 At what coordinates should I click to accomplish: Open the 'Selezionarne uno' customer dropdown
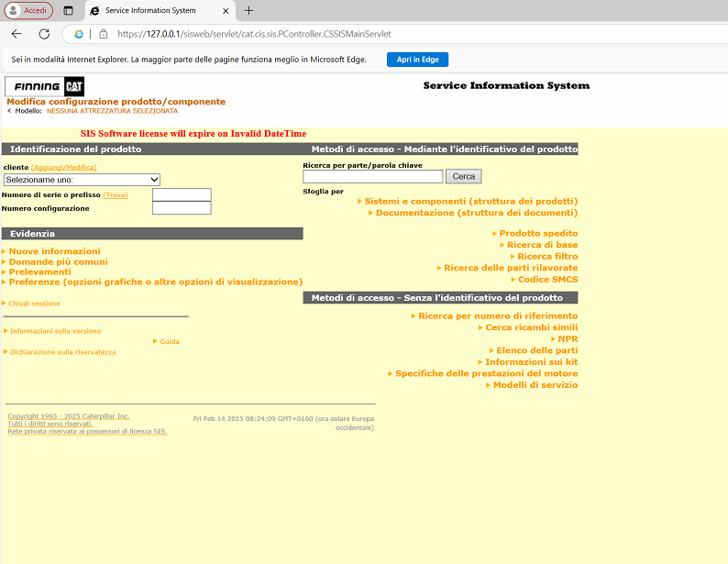(x=82, y=180)
